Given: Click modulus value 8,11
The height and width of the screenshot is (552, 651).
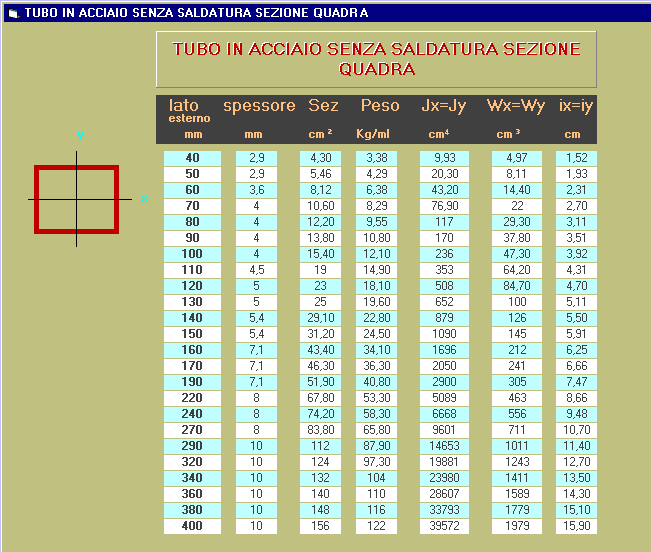Looking at the screenshot, I should point(517,174).
